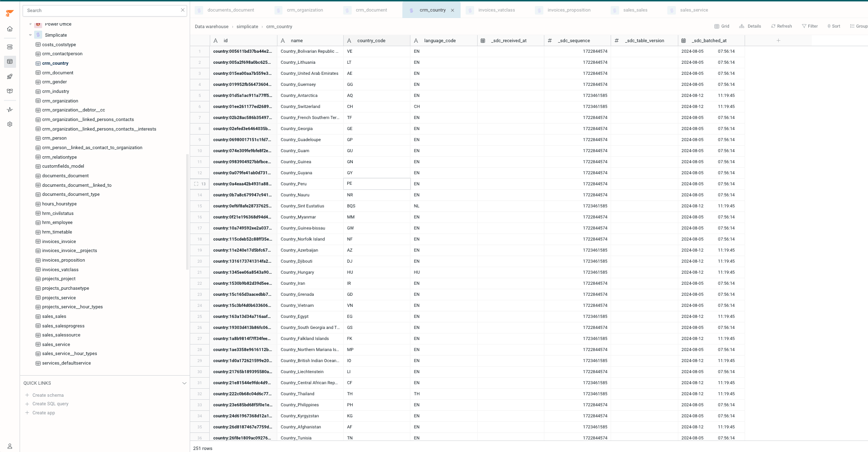Click the _sdc_sequence column header
This screenshot has height=452, width=868.
coord(577,41)
